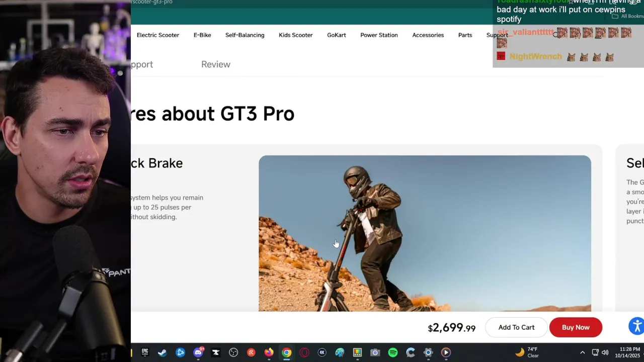This screenshot has height=362, width=644.
Task: Open the GoKart menu
Action: [x=337, y=35]
